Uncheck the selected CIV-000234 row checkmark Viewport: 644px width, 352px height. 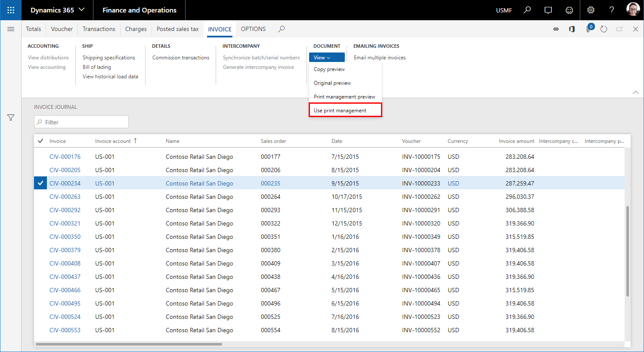click(x=40, y=183)
